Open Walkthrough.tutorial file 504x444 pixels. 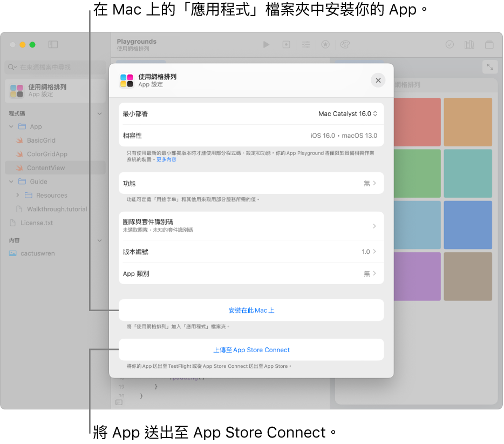tap(57, 209)
